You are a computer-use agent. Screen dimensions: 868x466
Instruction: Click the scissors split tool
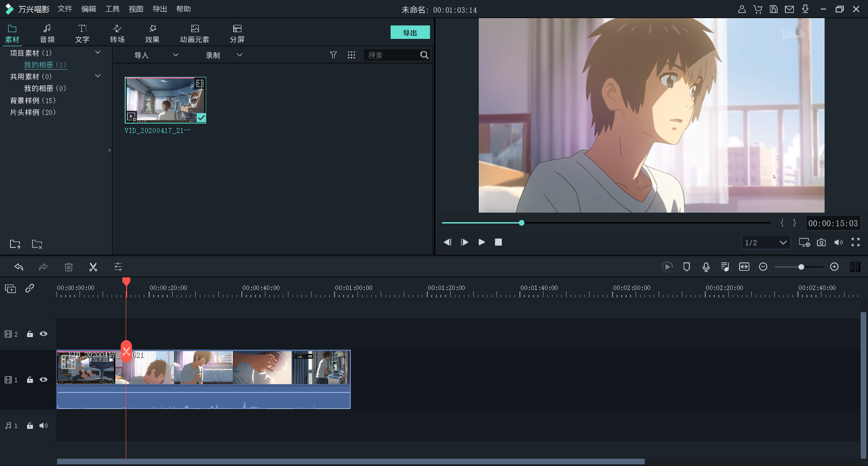pos(93,267)
